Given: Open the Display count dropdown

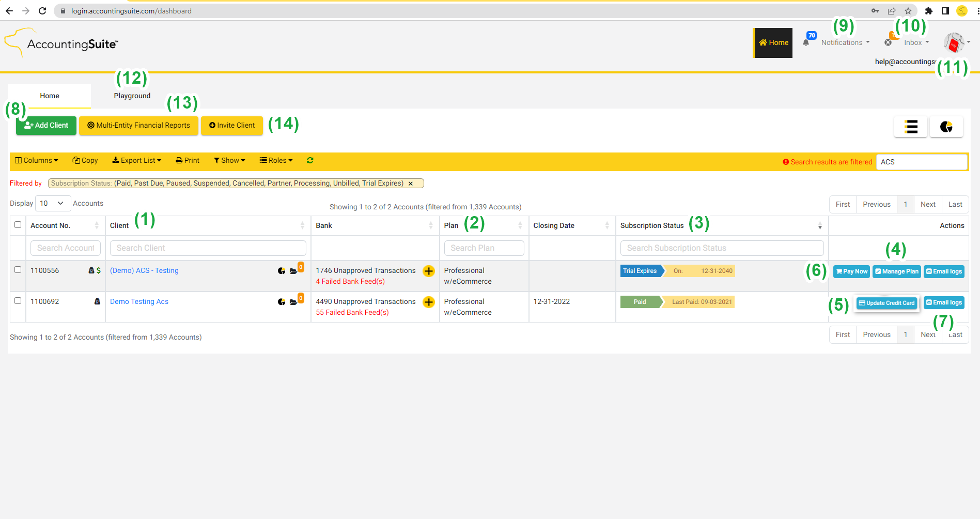Looking at the screenshot, I should (x=52, y=203).
